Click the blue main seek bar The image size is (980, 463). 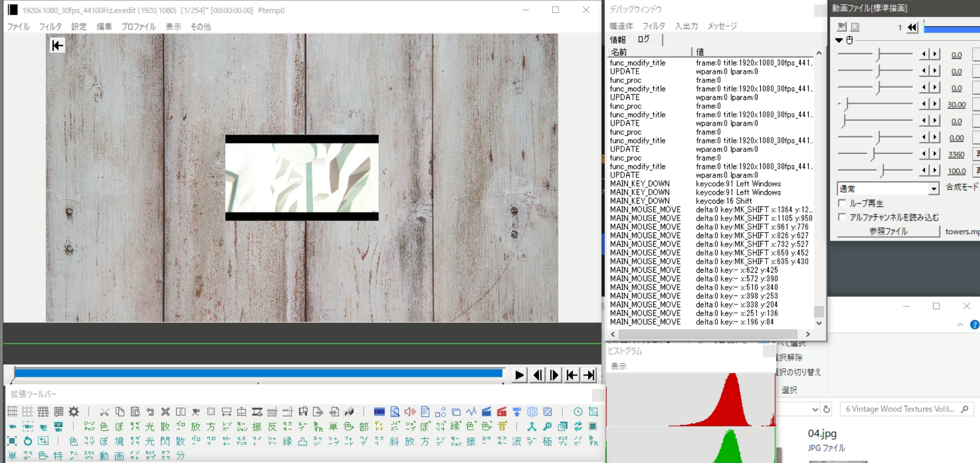click(258, 373)
